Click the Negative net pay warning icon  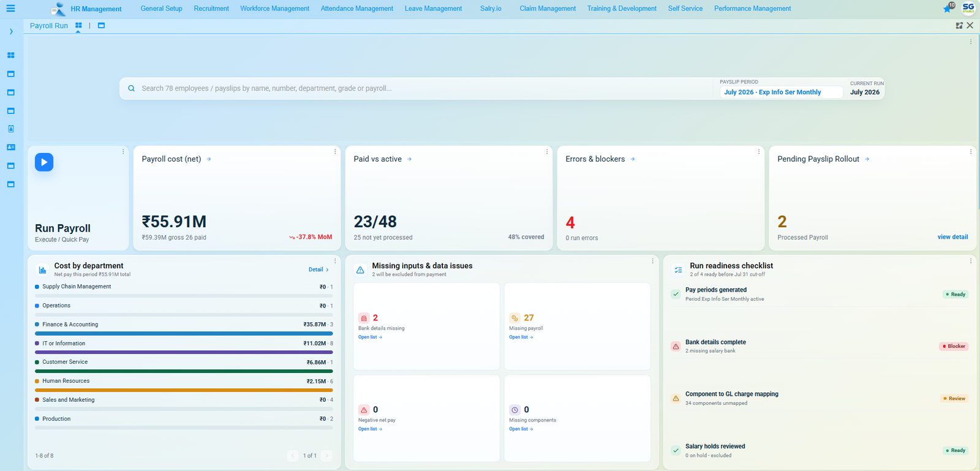[x=364, y=410]
